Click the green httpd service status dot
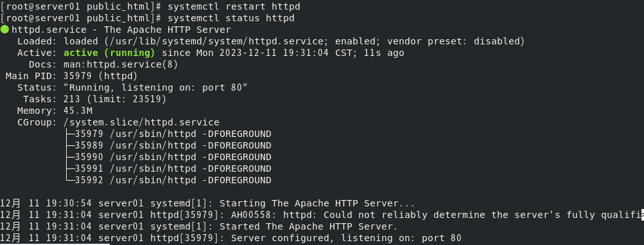Viewport: 644px width, 245px height. pos(4,30)
